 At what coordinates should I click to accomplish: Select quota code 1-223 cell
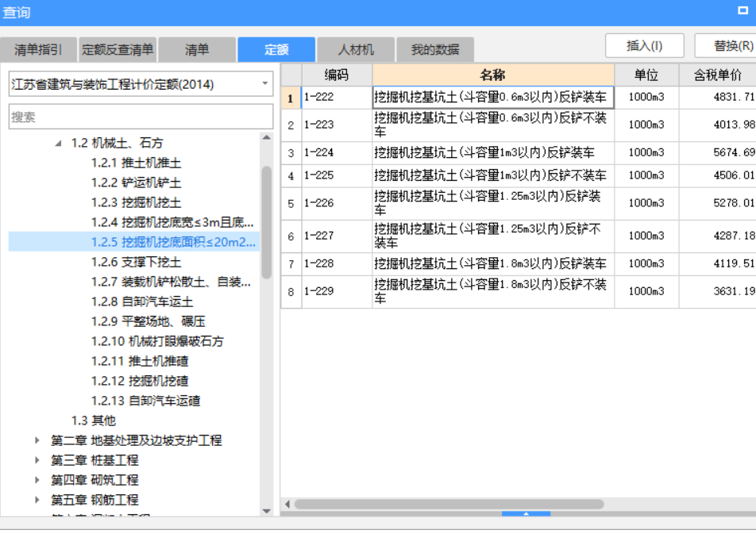click(337, 125)
